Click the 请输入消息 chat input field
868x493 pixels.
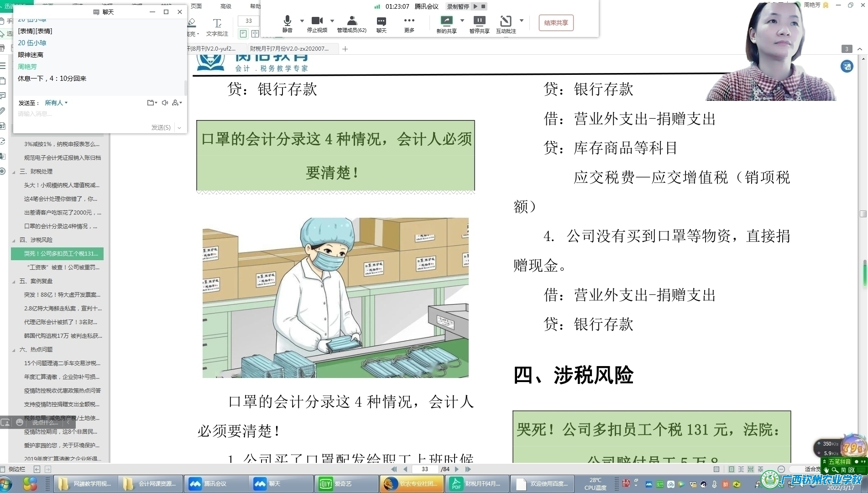coord(91,114)
